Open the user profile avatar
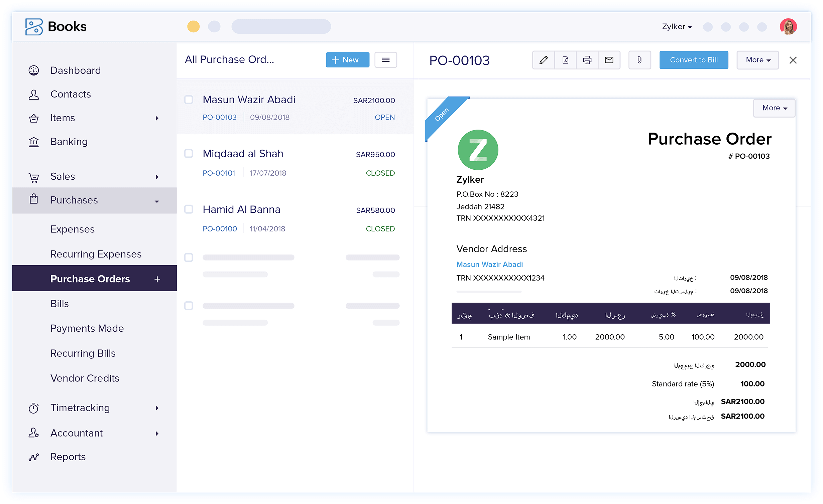 click(788, 27)
